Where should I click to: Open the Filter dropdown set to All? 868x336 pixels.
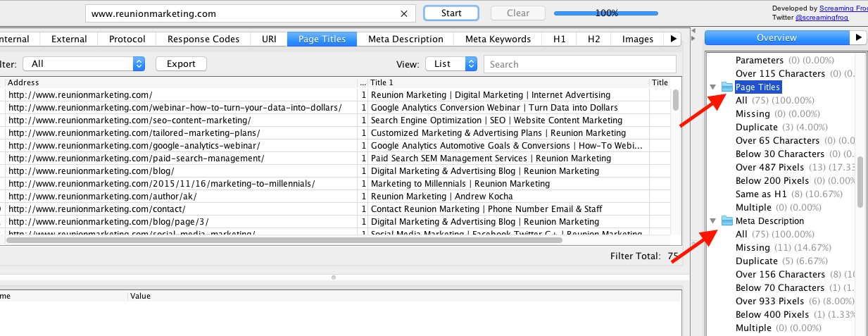point(84,64)
